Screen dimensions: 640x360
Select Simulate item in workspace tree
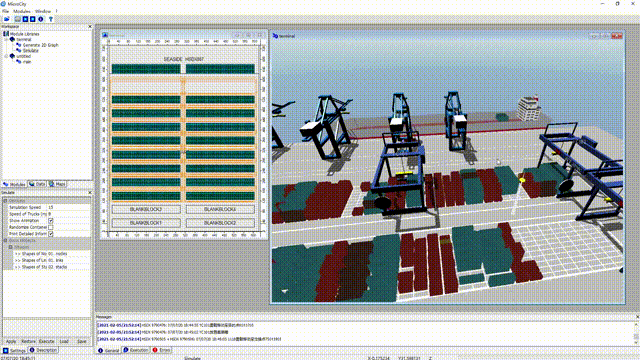[x=31, y=51]
